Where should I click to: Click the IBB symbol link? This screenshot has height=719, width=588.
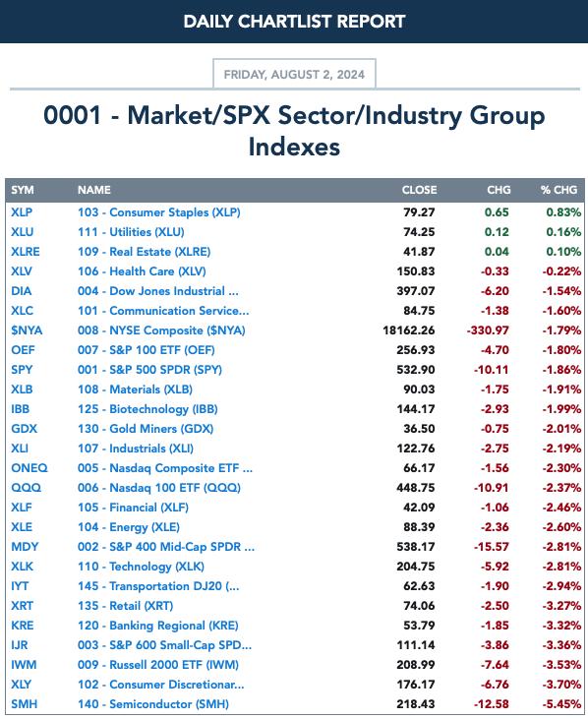coord(21,409)
